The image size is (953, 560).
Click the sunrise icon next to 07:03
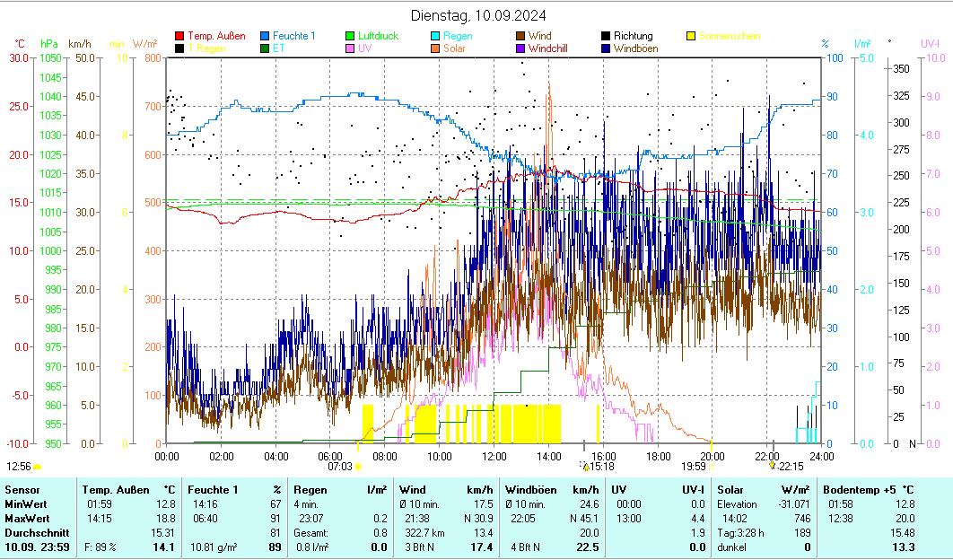point(358,467)
